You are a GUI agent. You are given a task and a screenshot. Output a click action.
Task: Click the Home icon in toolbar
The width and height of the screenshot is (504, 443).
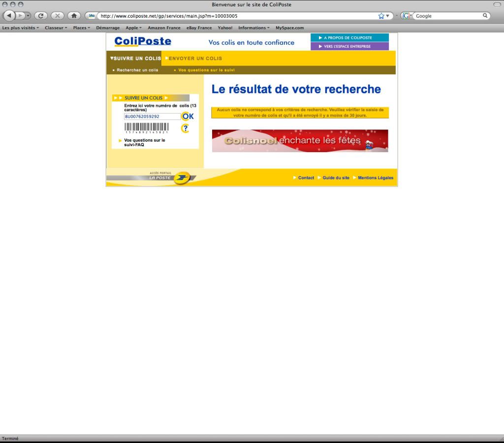(73, 16)
